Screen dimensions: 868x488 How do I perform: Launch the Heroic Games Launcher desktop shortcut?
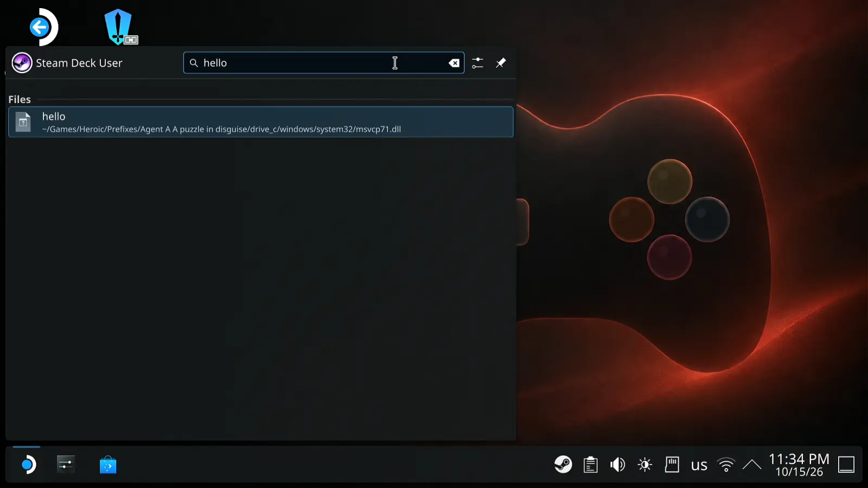click(119, 27)
